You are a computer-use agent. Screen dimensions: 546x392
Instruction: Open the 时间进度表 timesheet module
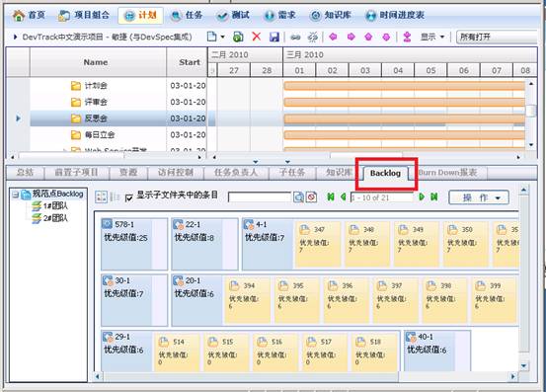[395, 16]
